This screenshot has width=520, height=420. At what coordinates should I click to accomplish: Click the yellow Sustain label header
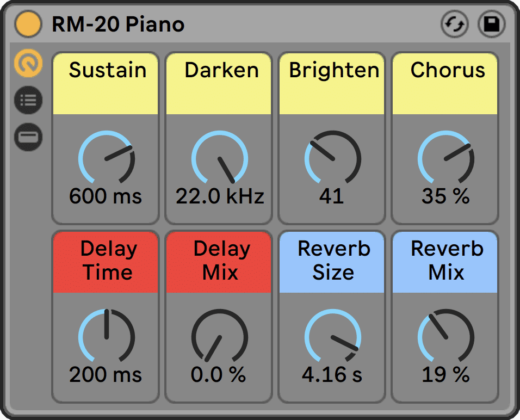click(x=107, y=83)
